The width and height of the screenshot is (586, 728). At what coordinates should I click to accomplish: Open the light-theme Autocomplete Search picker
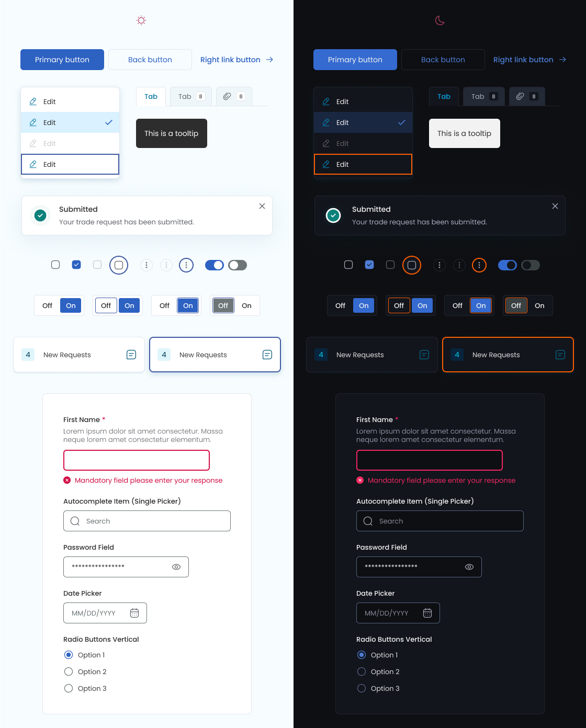(x=147, y=521)
